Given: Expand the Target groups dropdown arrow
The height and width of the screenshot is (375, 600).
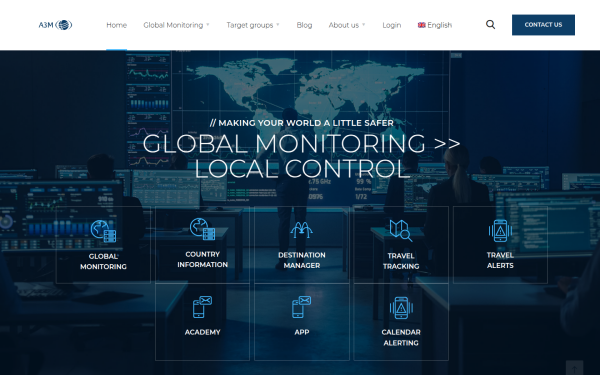Looking at the screenshot, I should coord(278,25).
